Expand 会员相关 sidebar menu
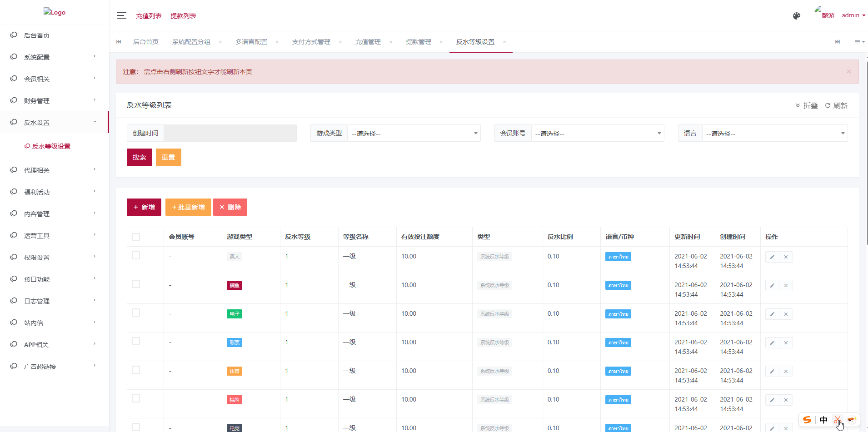Image resolution: width=868 pixels, height=432 pixels. (x=55, y=79)
